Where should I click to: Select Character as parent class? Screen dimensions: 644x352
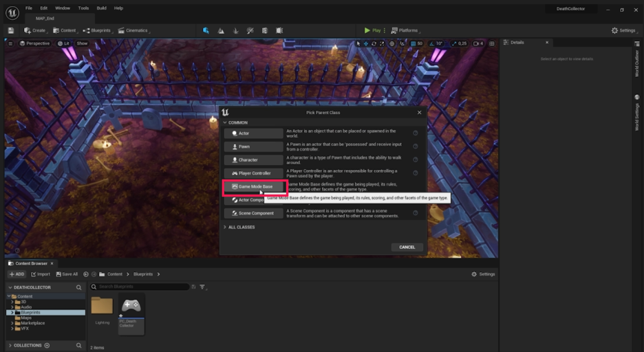tap(254, 160)
